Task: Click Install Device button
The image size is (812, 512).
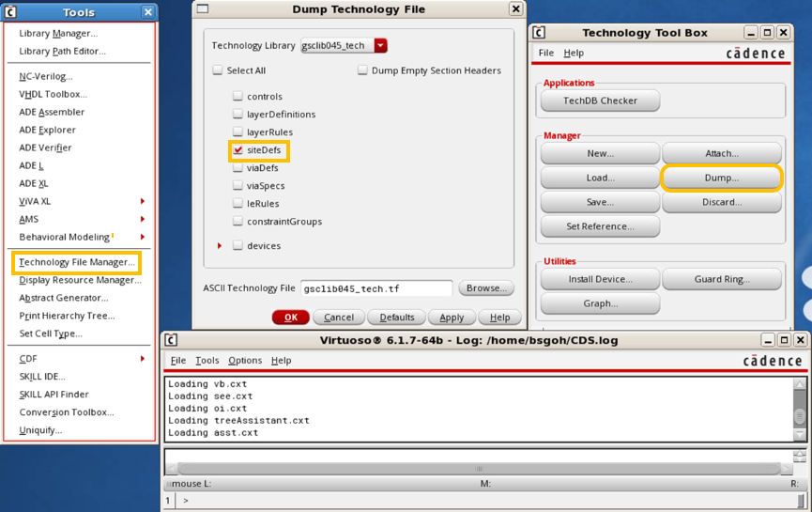Action: coord(600,279)
